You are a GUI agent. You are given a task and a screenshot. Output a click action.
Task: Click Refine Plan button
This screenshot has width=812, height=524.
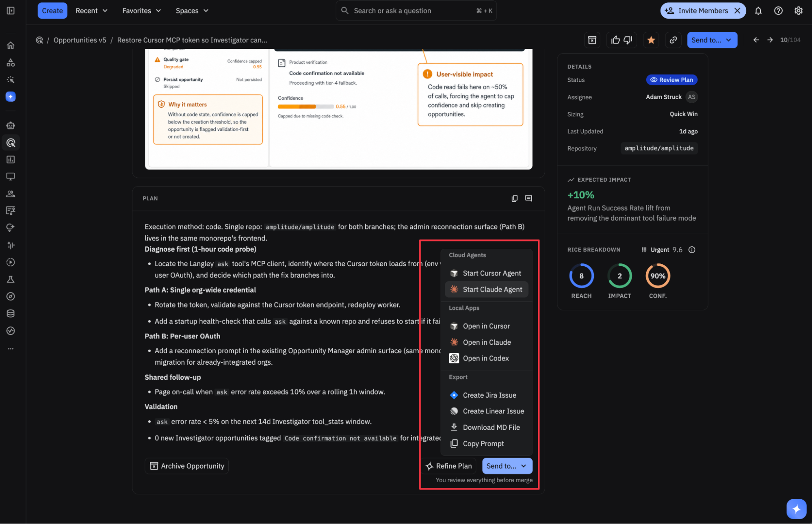click(448, 466)
